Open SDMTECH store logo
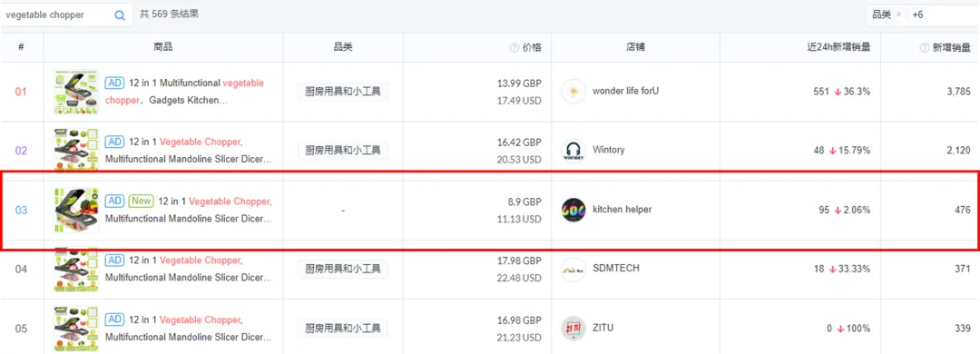 [x=573, y=269]
